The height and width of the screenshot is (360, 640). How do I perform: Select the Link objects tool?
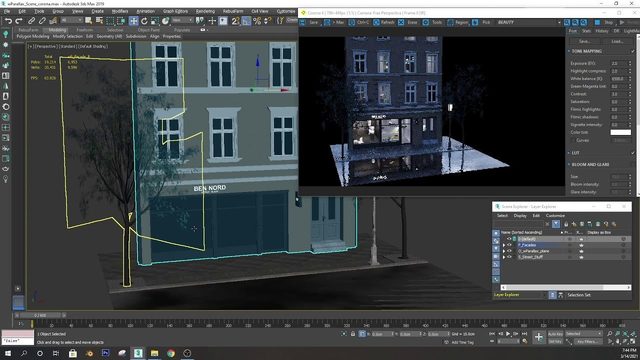(31, 20)
